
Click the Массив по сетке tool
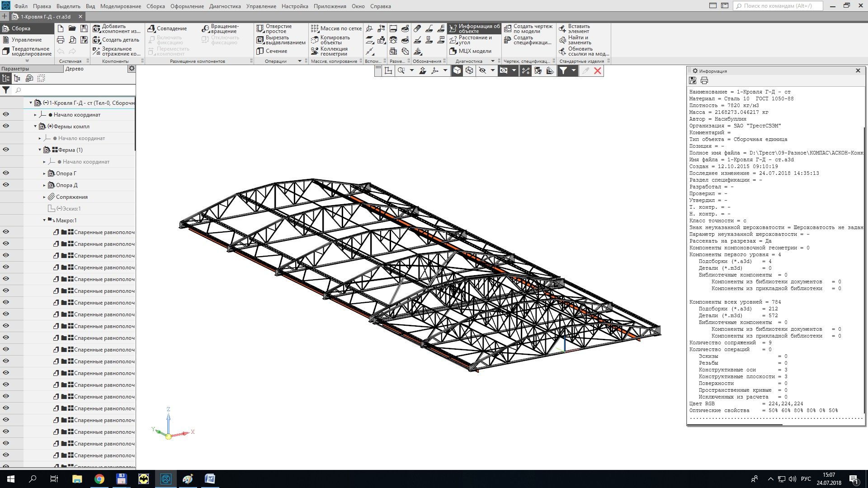315,28
